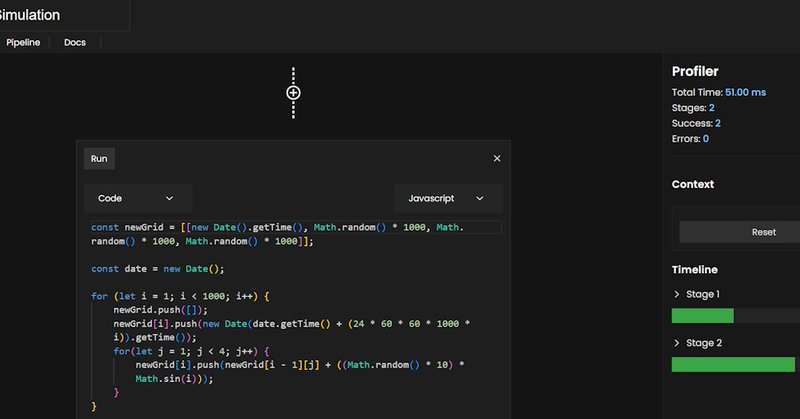Close the code stage panel
The width and height of the screenshot is (800, 419).
[497, 159]
